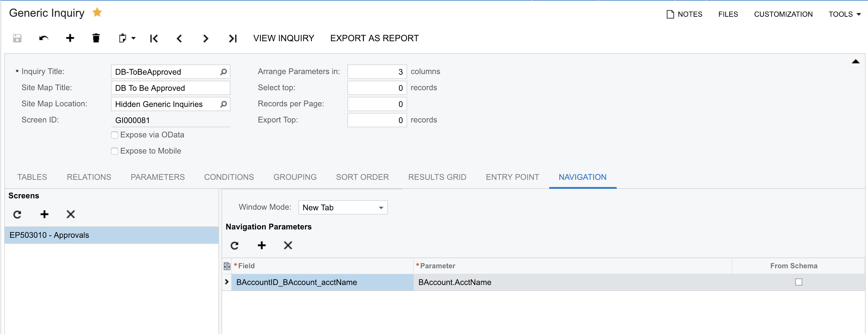The height and width of the screenshot is (334, 868).
Task: Refresh the Screens list
Action: 17,214
